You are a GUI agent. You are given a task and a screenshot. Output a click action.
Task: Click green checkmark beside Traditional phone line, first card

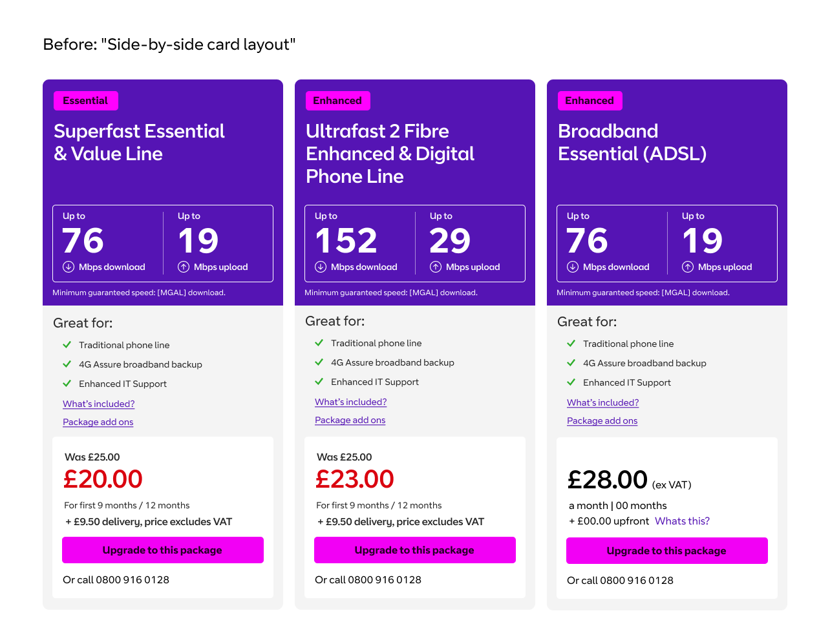point(67,345)
